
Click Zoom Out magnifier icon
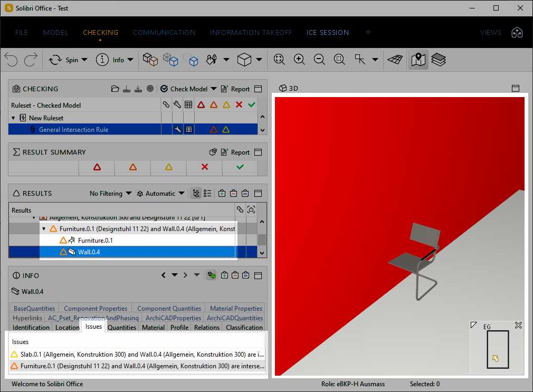tap(319, 59)
